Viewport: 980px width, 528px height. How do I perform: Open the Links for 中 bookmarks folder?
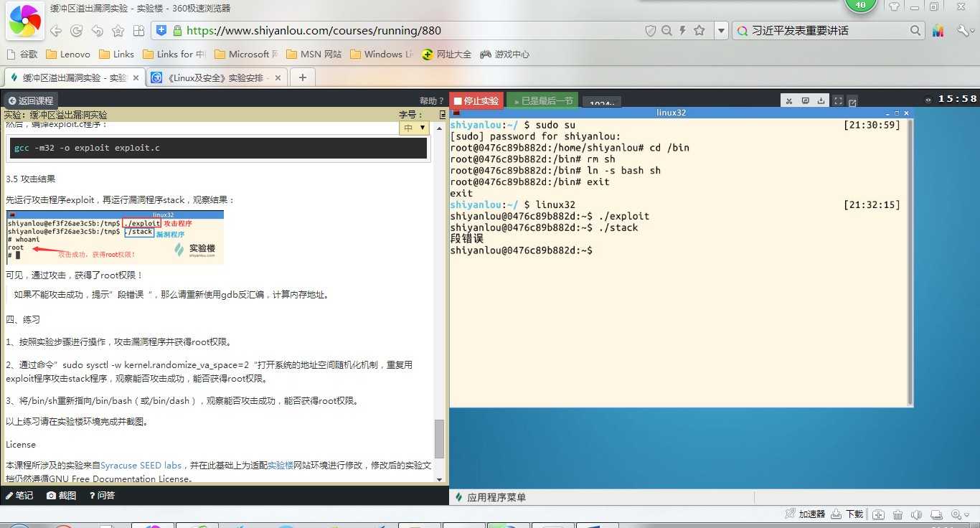click(x=174, y=54)
